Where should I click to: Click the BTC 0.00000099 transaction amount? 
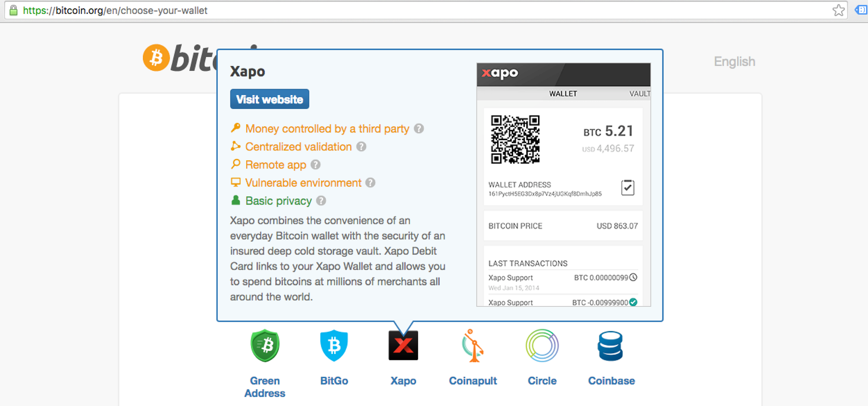coord(601,277)
